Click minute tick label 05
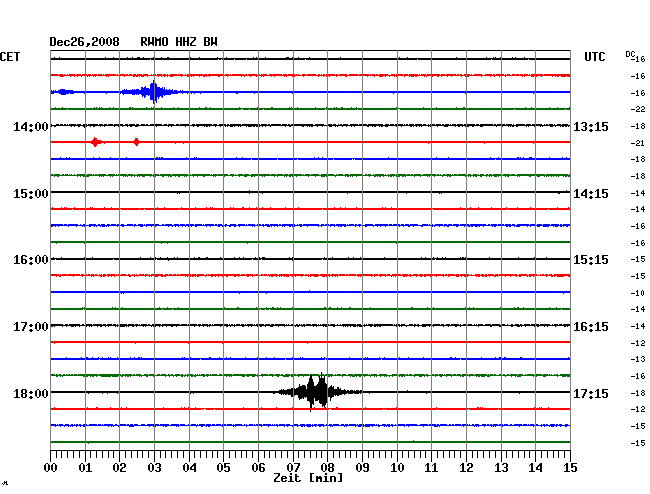 click(223, 468)
